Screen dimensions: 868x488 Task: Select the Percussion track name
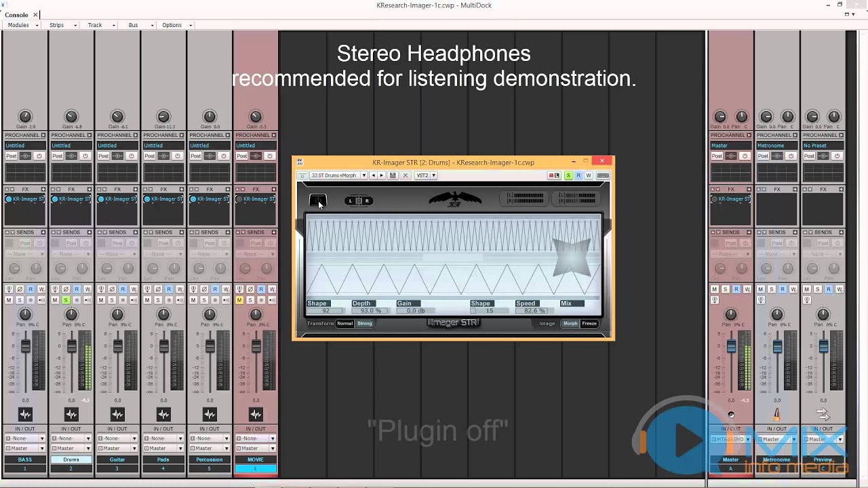coord(210,460)
